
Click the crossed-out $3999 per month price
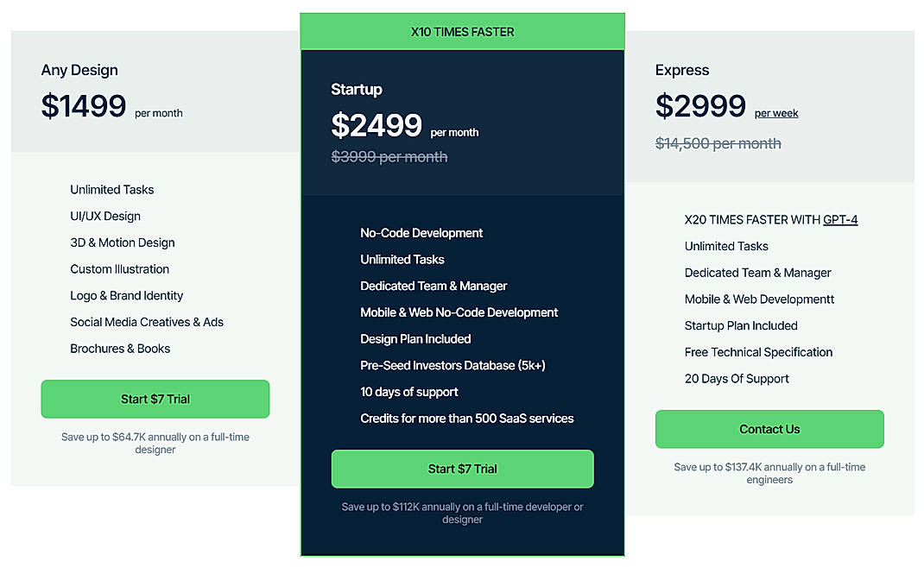(389, 156)
